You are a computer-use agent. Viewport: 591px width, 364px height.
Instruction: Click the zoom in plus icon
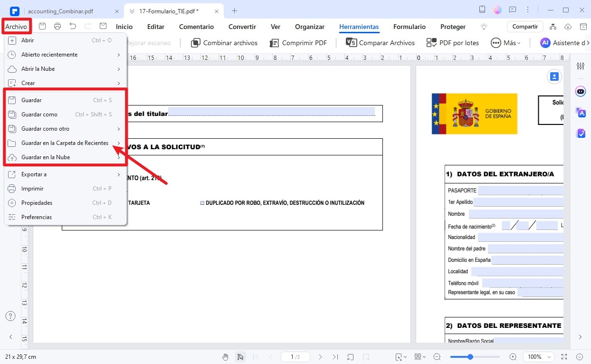click(x=513, y=357)
